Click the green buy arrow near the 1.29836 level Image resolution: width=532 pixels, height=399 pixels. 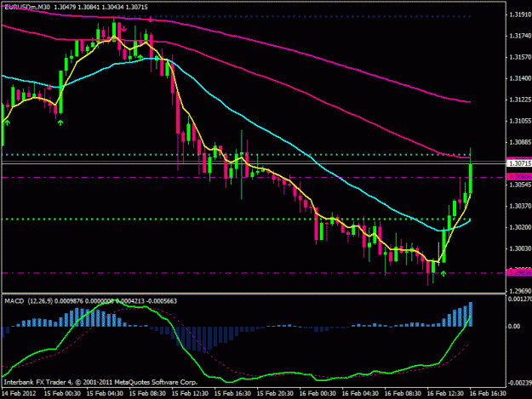click(x=443, y=273)
